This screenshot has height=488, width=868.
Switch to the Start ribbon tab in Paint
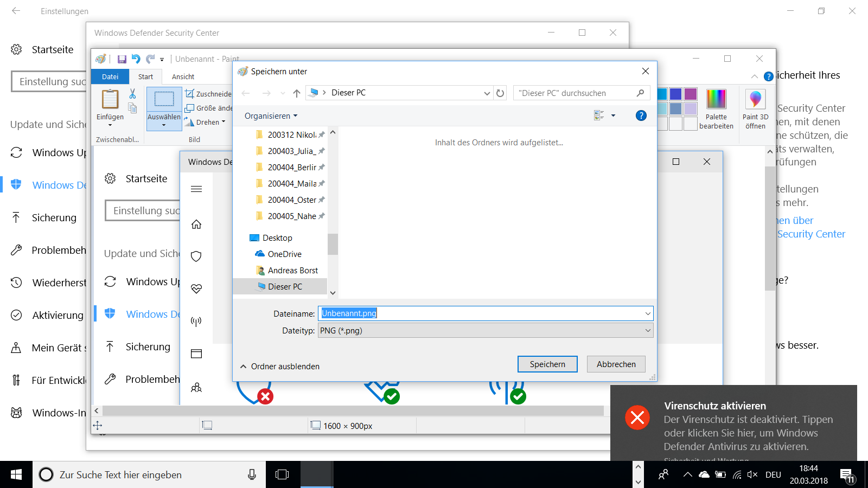[145, 76]
